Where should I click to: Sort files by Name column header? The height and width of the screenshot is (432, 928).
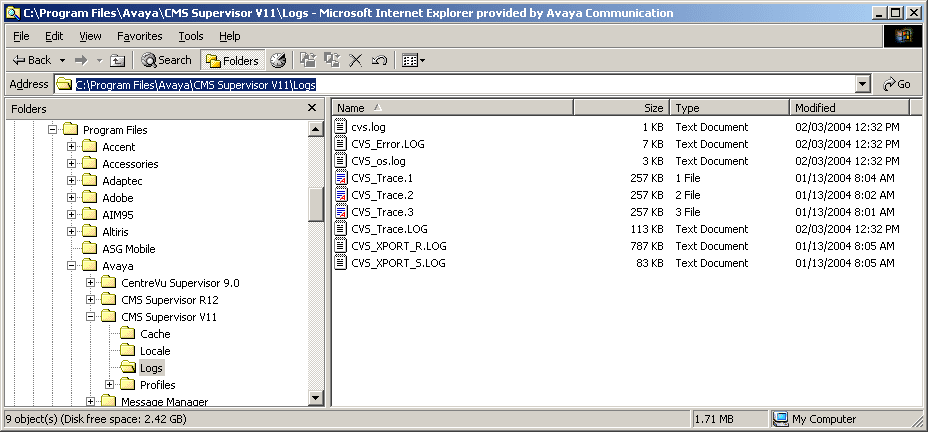[x=453, y=108]
